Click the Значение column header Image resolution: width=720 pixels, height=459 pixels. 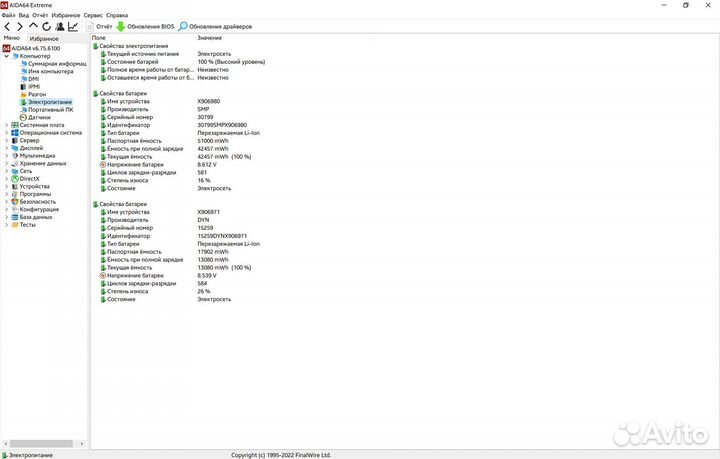click(x=209, y=37)
